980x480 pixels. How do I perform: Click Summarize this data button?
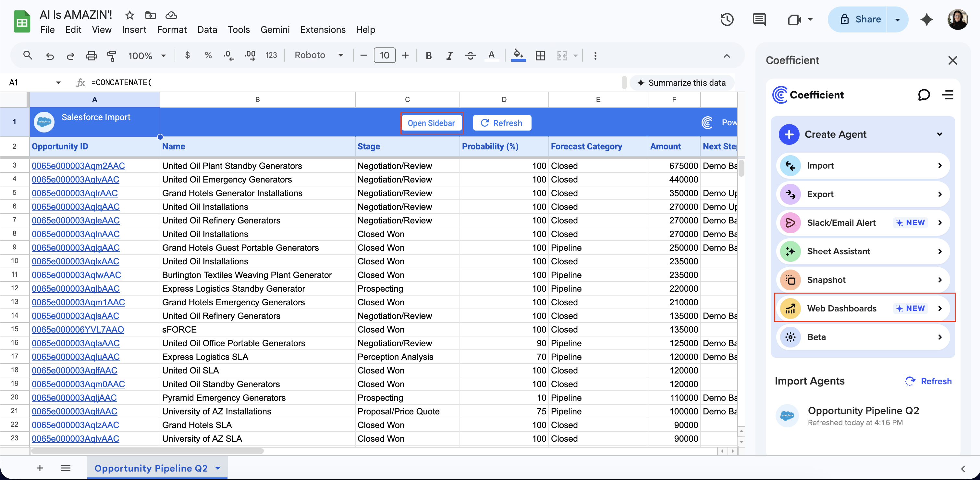(681, 82)
